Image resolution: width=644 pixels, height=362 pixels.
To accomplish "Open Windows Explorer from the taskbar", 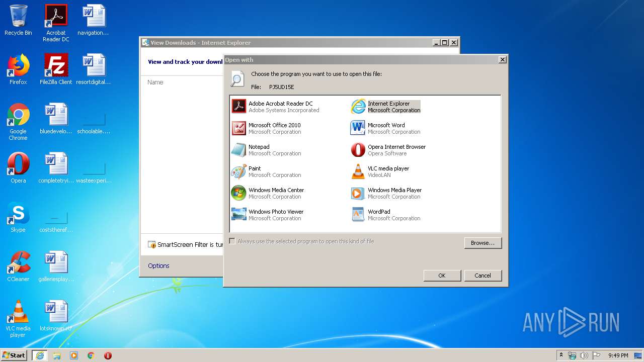I will [x=57, y=355].
